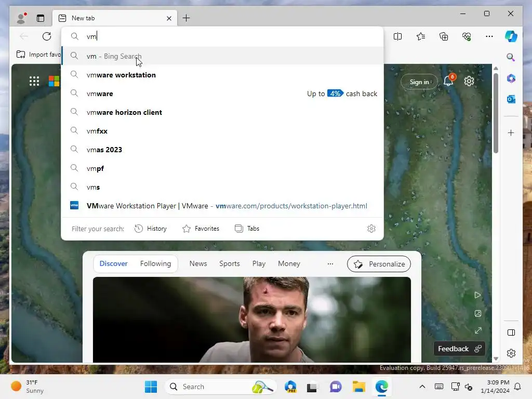Open weather widget showing 31°F Sunny
The height and width of the screenshot is (399, 532).
pyautogui.click(x=27, y=387)
